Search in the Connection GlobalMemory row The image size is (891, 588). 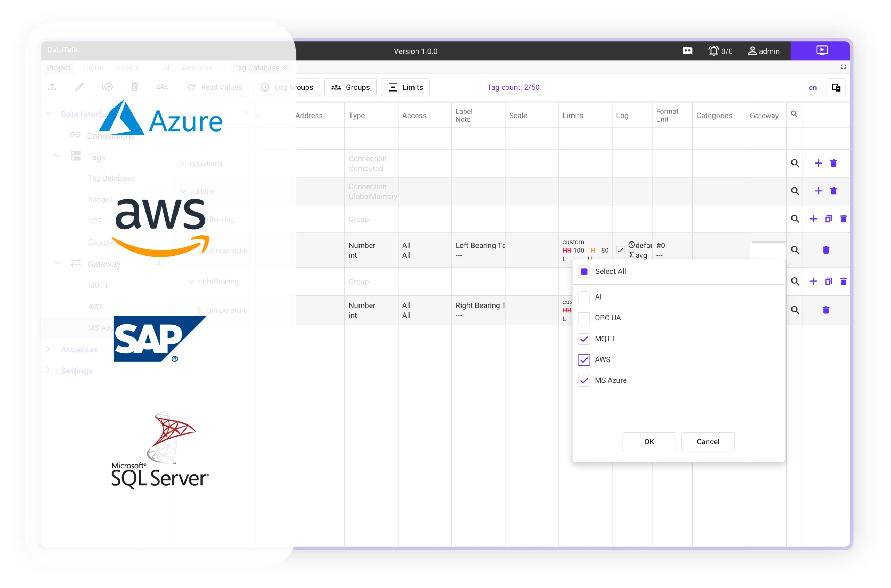tap(795, 191)
